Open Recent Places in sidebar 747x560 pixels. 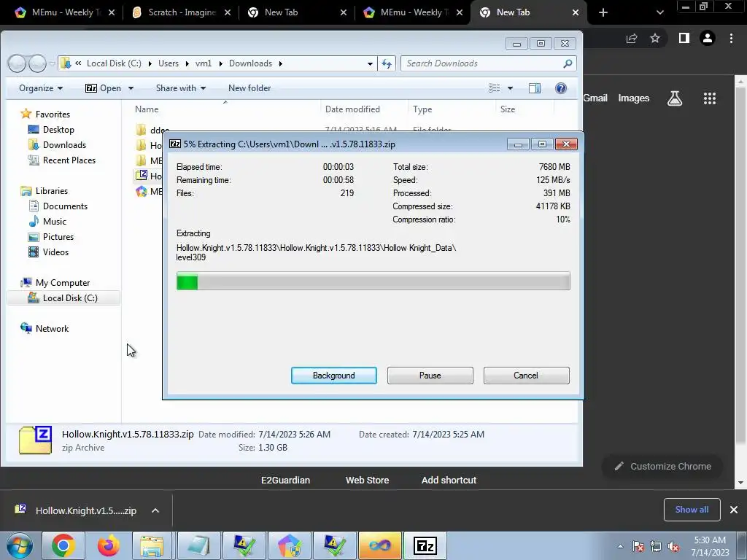pyautogui.click(x=69, y=160)
